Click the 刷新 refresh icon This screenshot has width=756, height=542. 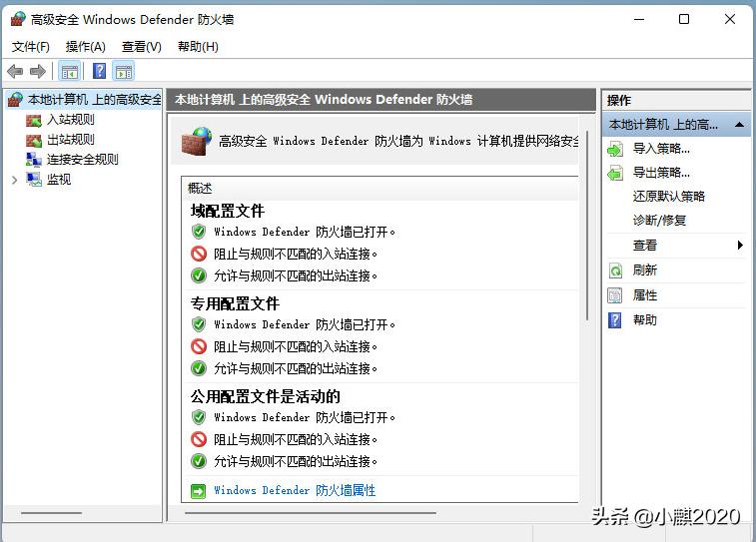click(615, 271)
